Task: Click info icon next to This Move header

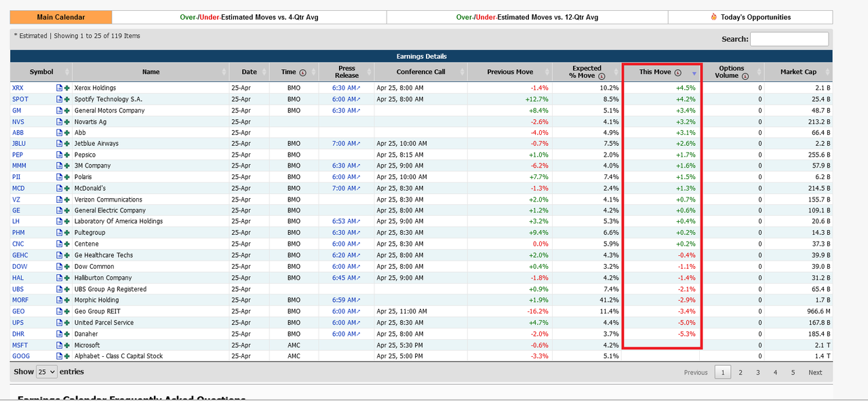Action: tap(677, 73)
